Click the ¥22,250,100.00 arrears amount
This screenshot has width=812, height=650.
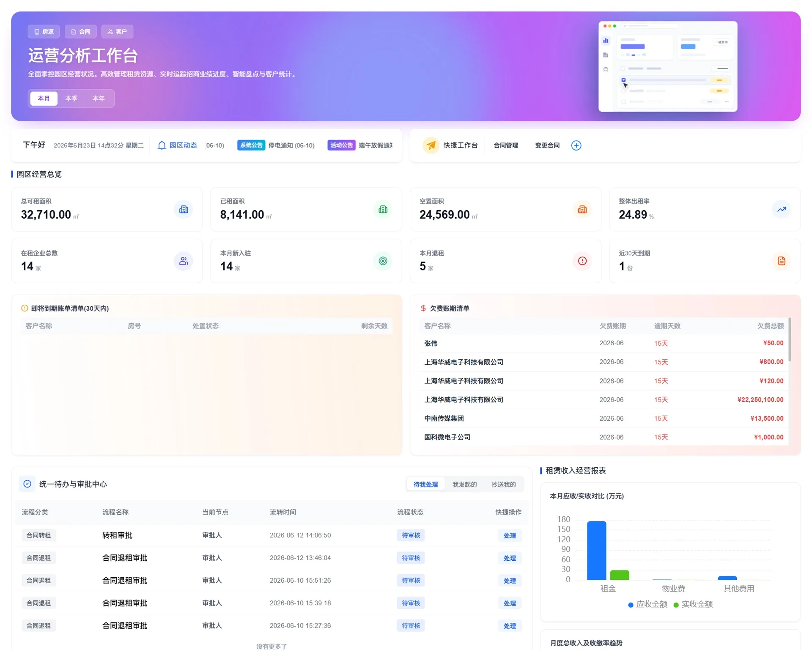(760, 399)
